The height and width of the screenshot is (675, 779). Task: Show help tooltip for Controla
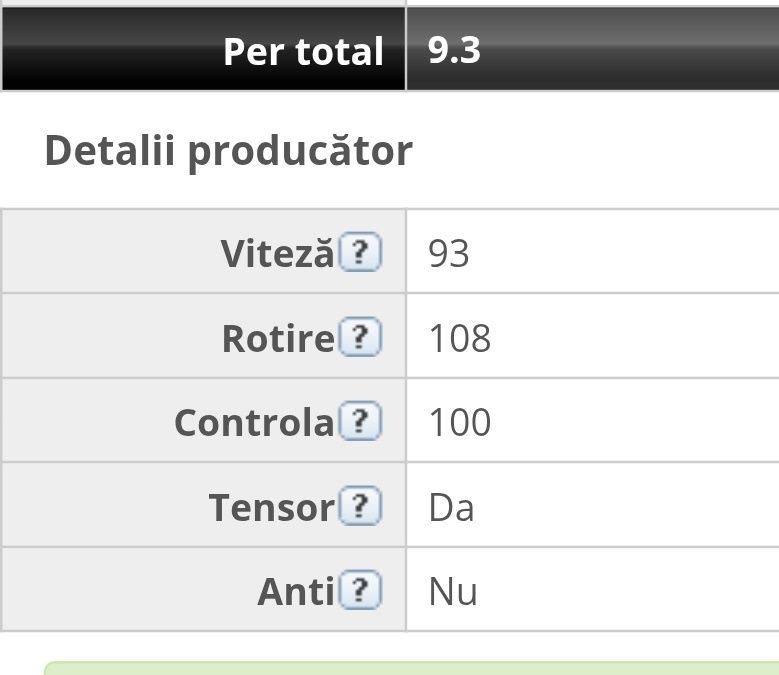(360, 422)
